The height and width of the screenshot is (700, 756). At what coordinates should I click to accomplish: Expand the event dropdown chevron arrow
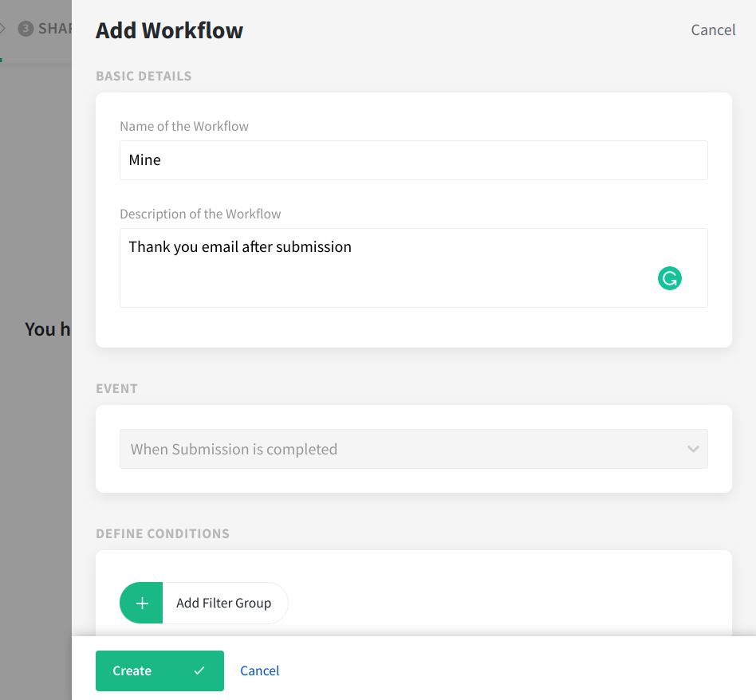(x=692, y=449)
